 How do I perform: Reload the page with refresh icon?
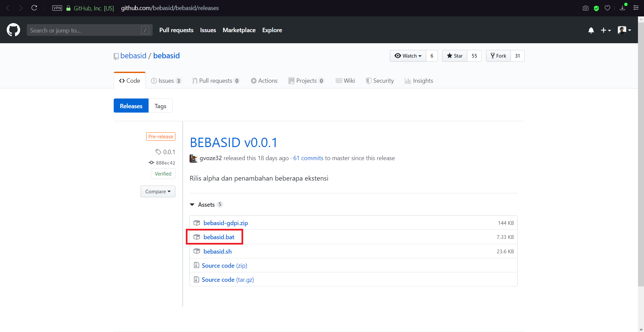(x=34, y=8)
